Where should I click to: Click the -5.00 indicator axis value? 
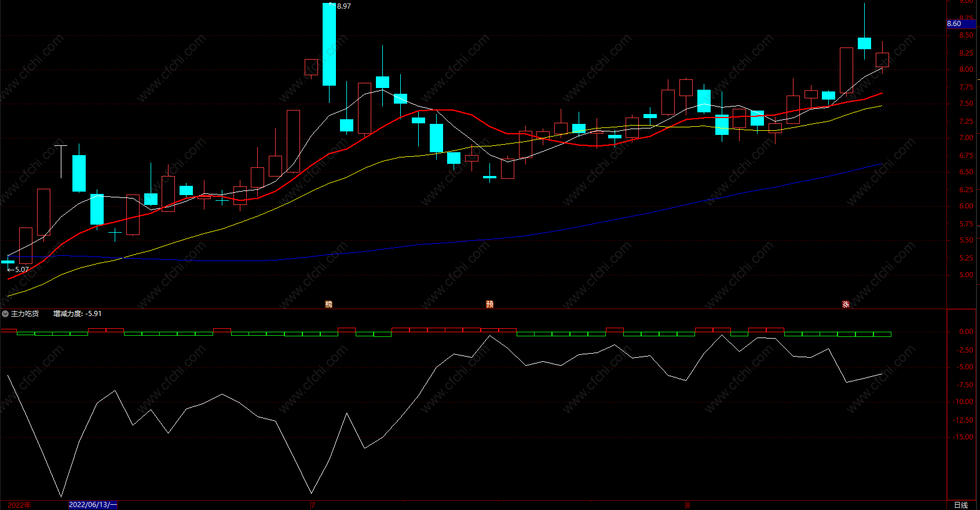pyautogui.click(x=965, y=367)
